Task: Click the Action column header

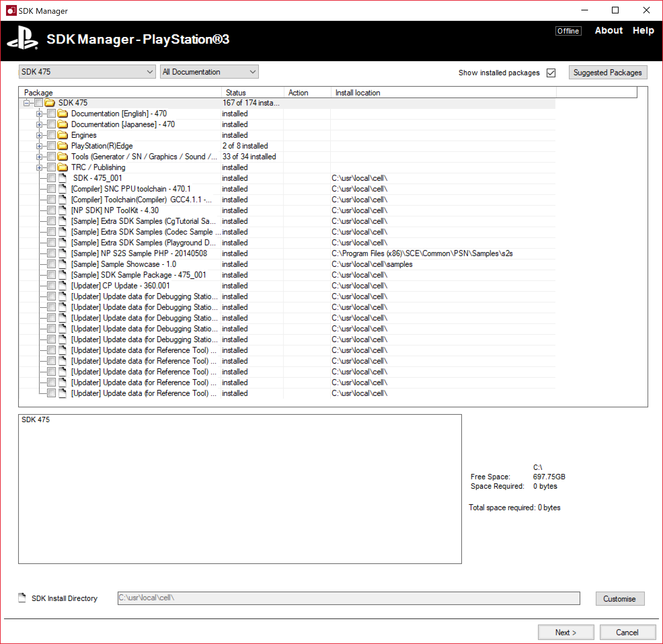Action: (308, 92)
